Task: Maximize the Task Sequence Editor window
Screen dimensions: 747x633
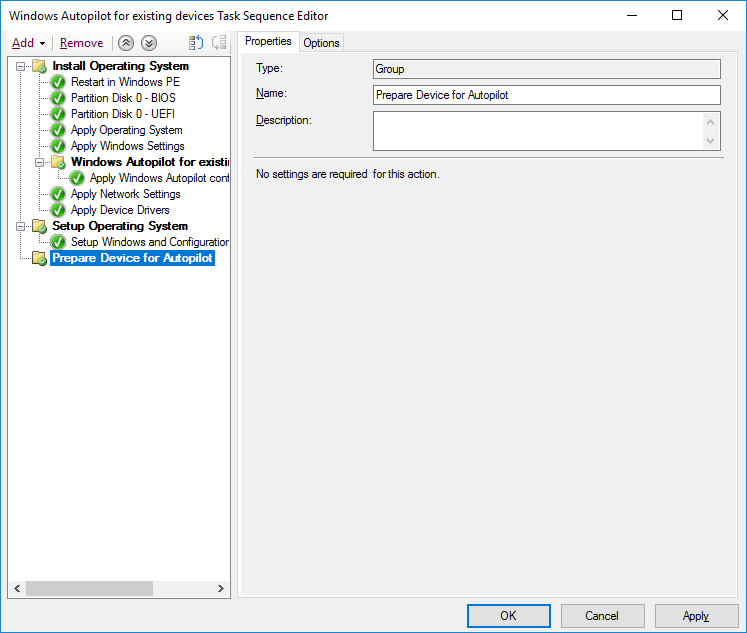Action: point(677,16)
